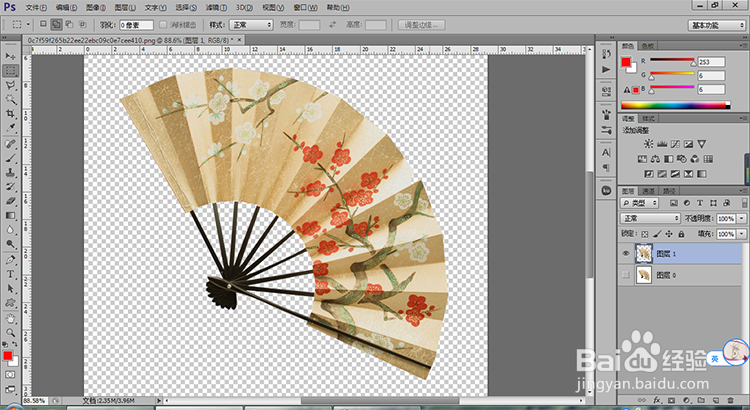Switch to the 色板 swatches tab

point(648,46)
